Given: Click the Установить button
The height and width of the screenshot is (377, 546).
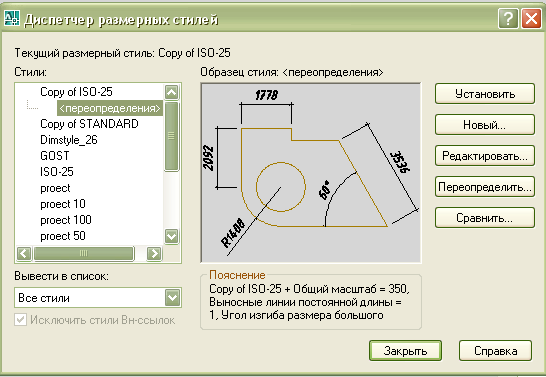Looking at the screenshot, I should click(485, 94).
